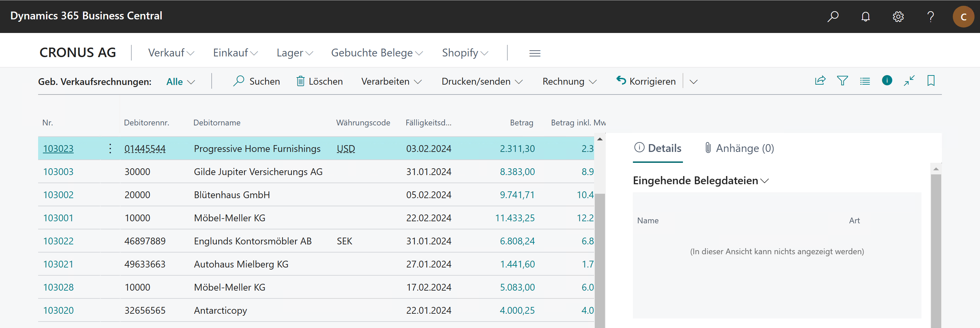Open invoice 103022

(x=58, y=241)
